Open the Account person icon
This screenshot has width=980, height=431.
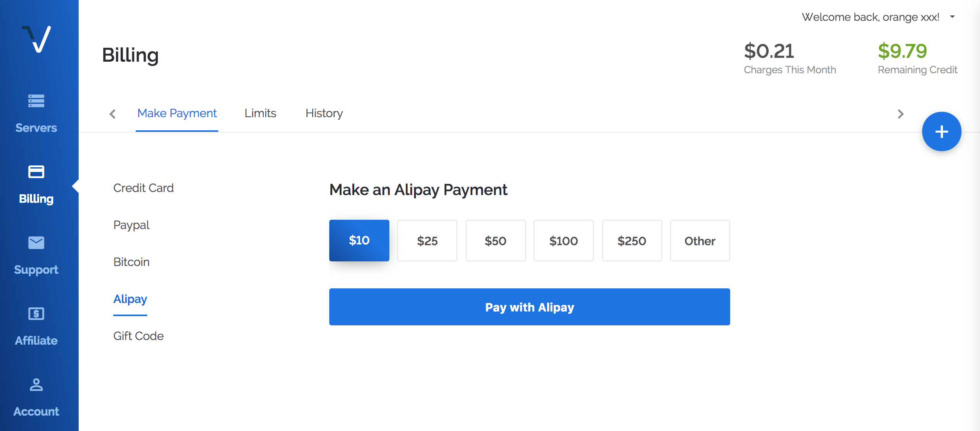pos(36,385)
